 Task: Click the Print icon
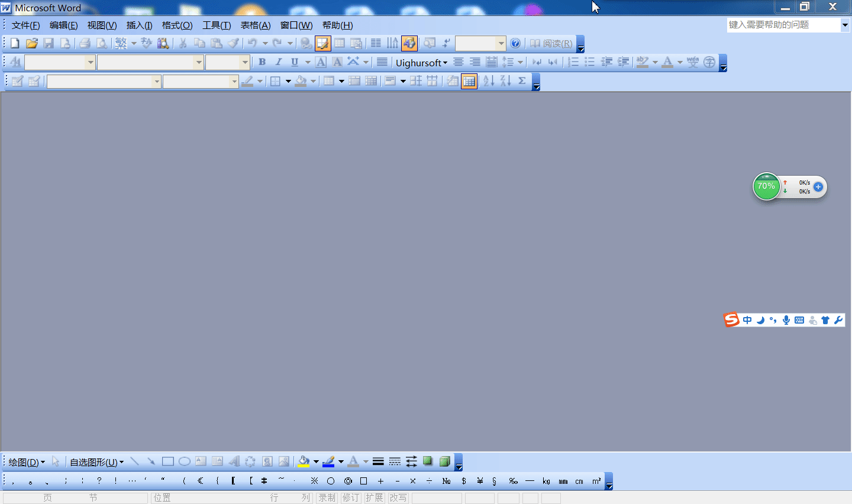click(85, 43)
